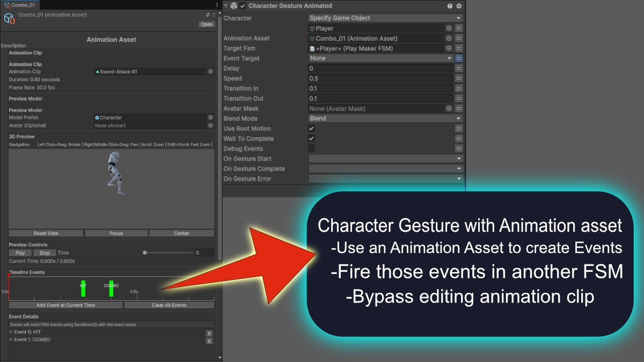The height and width of the screenshot is (362, 644).
Task: Toggle variable button for Transition In row
Action: tap(459, 88)
